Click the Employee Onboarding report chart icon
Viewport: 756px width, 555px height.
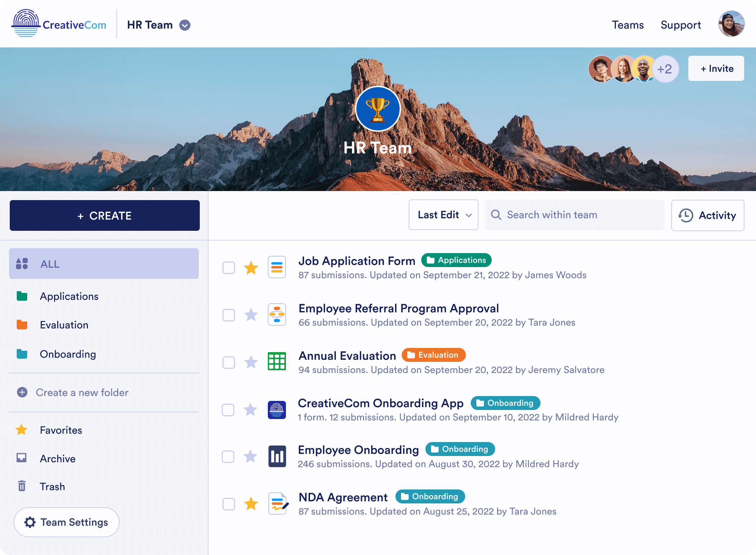[277, 456]
